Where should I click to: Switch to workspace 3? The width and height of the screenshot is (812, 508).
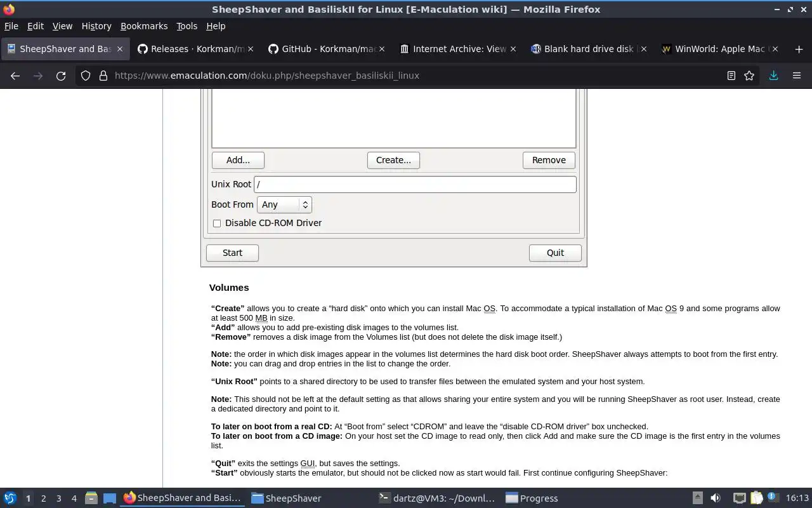[58, 498]
